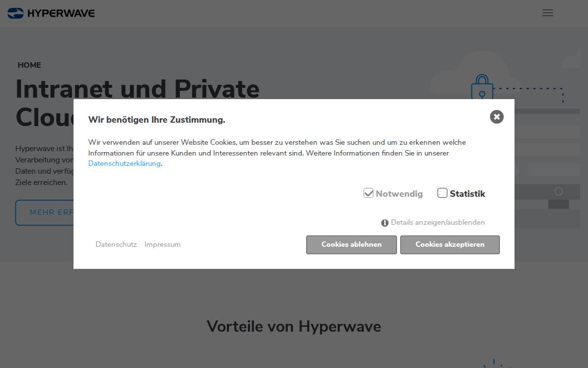This screenshot has width=588, height=368.
Task: Open the hamburger navigation menu
Action: (548, 13)
